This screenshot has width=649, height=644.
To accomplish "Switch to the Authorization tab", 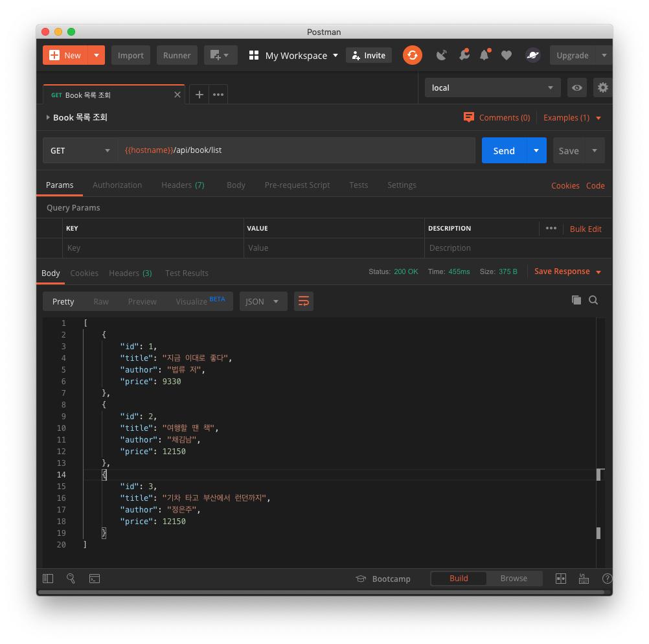I will pyautogui.click(x=117, y=185).
